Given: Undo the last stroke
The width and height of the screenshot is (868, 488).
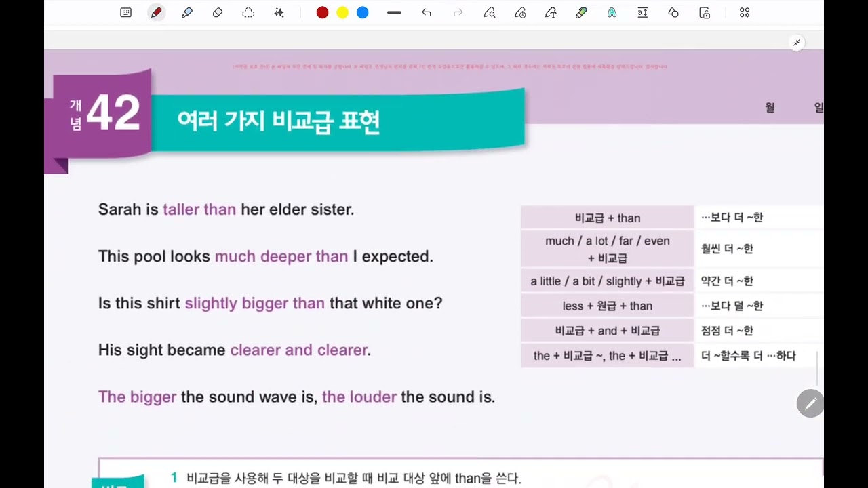Looking at the screenshot, I should click(426, 12).
